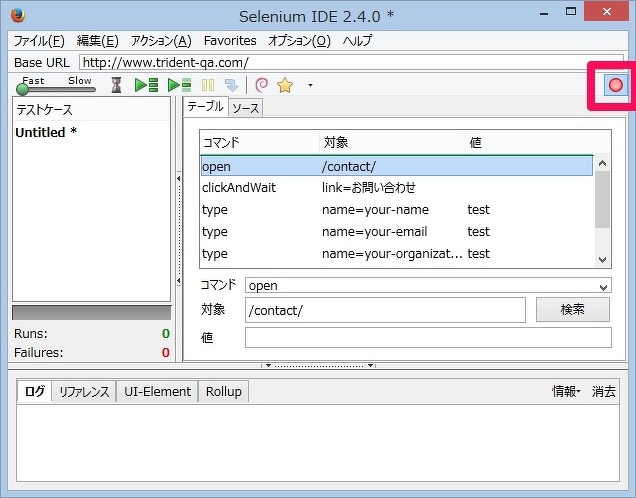
Task: Play the entire test suite
Action: (146, 86)
